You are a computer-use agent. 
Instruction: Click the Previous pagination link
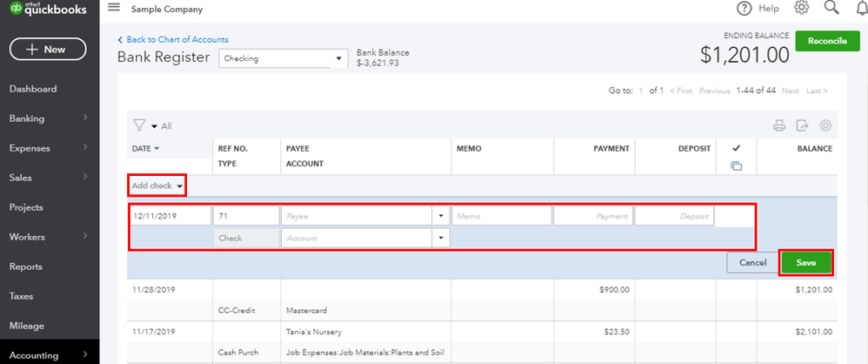[714, 91]
